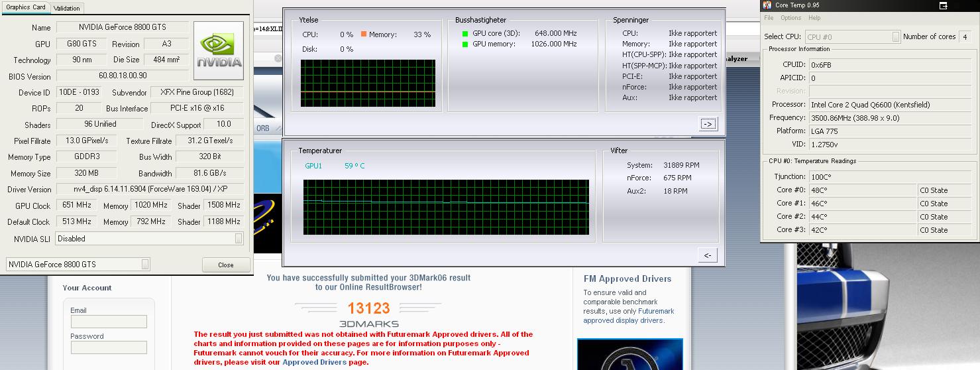980x370 pixels.
Task: Click the CPUID 0x6FB field
Action: (892, 65)
